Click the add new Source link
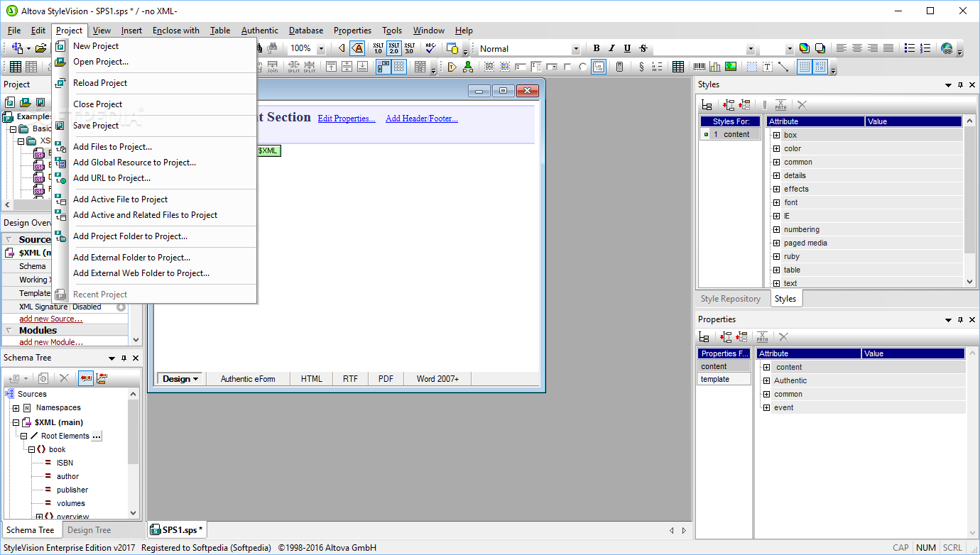This screenshot has width=980, height=555. click(50, 319)
